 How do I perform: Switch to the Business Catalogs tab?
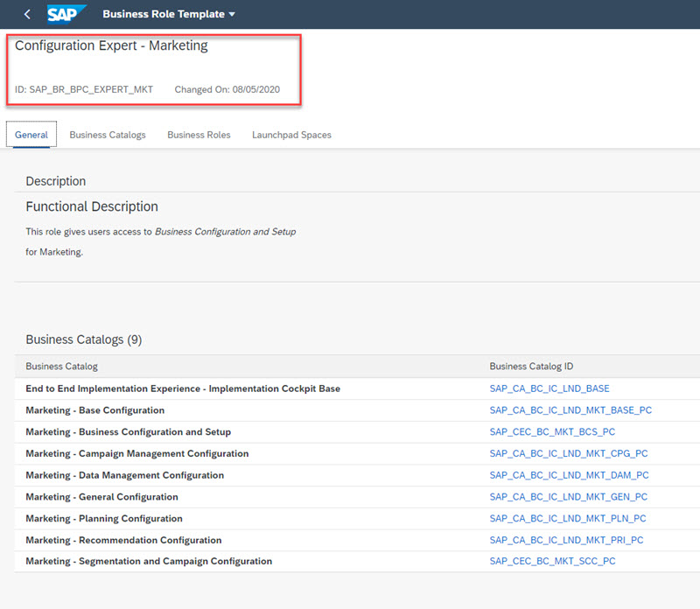[108, 135]
